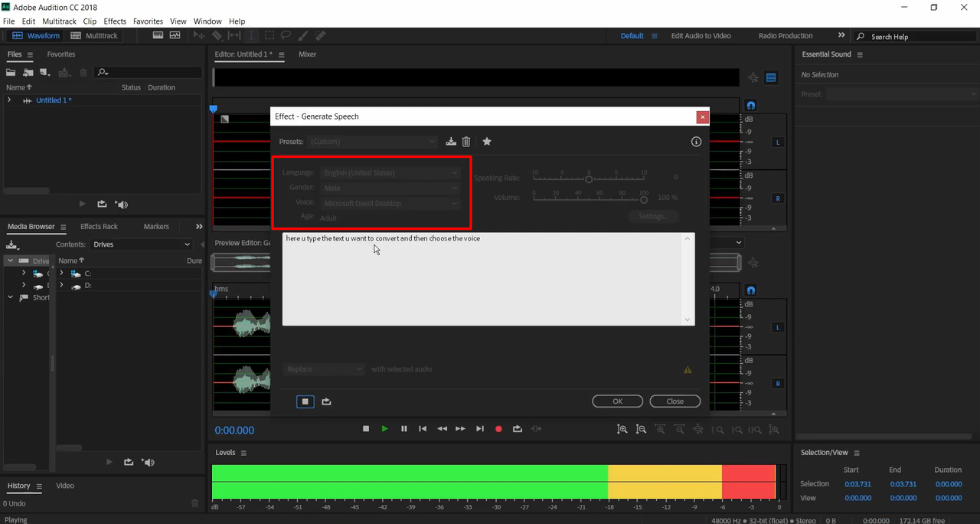The image size is (980, 524).
Task: Toggle loop playback in Files panel
Action: click(x=102, y=205)
